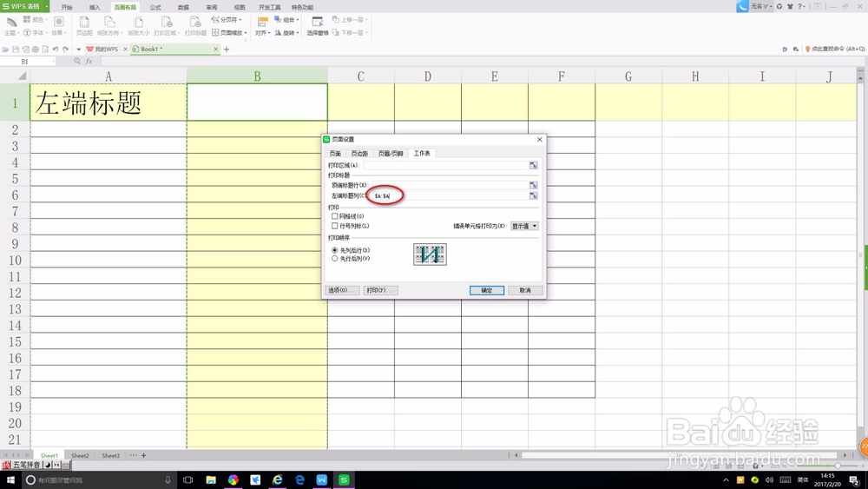Click the green WPS Spreadsheets taskbar icon

coord(344,480)
